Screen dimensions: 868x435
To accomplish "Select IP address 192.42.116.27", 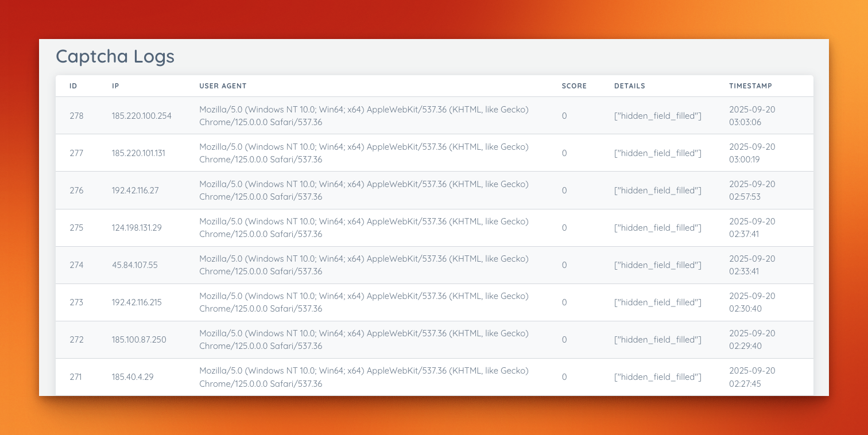I will (135, 191).
